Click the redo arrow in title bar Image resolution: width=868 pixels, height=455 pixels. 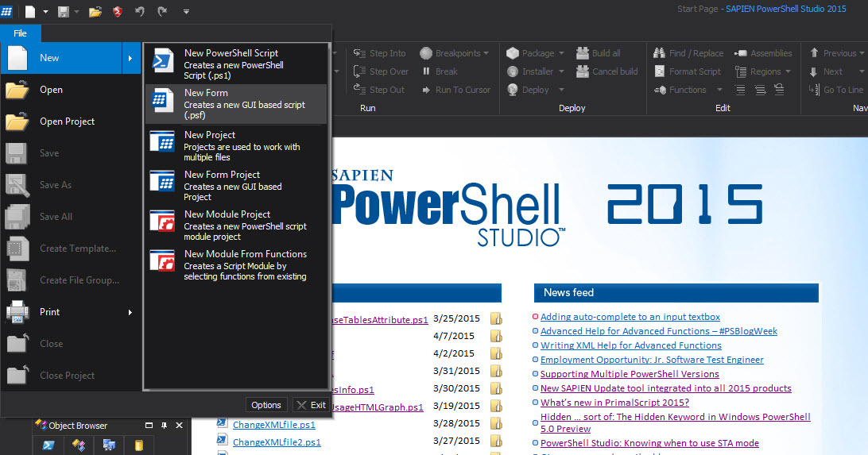(x=162, y=11)
